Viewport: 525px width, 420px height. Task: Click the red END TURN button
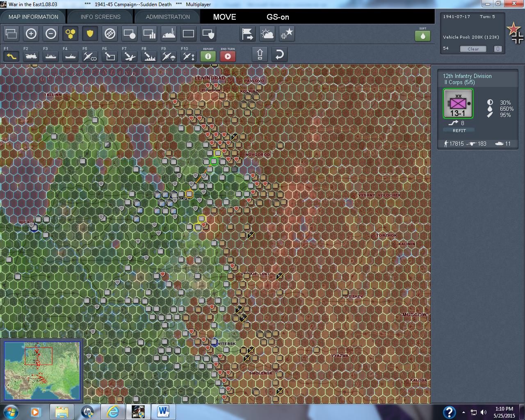pos(228,56)
